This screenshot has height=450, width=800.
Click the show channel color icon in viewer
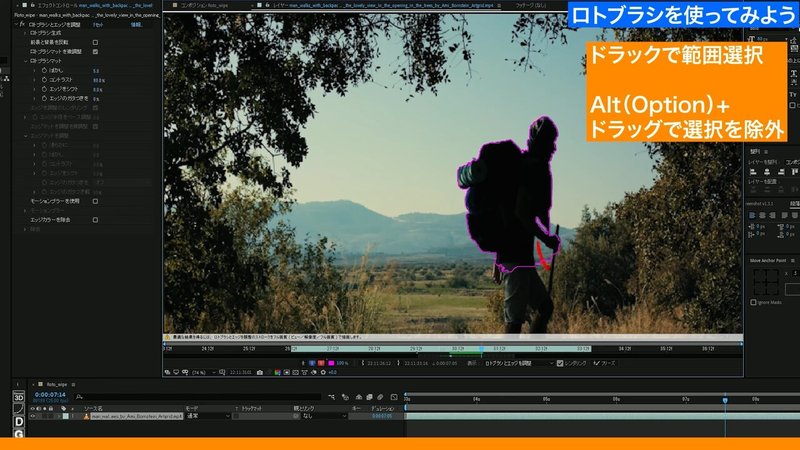click(x=278, y=372)
